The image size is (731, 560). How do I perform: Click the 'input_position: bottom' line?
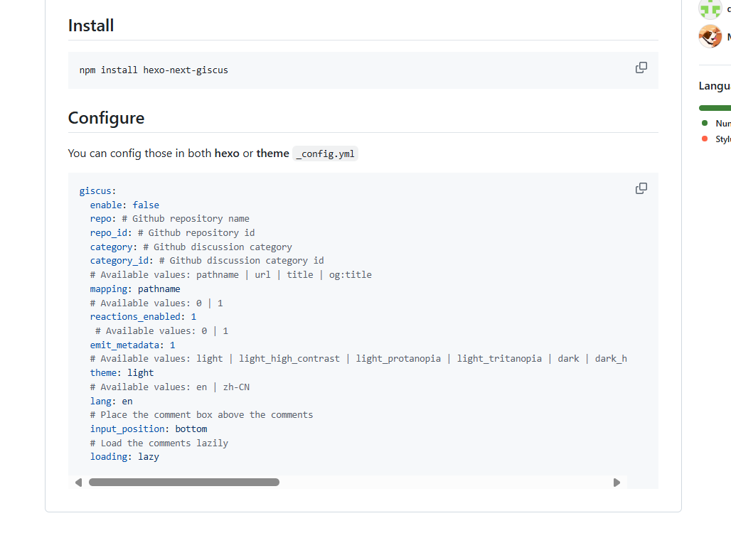tap(149, 429)
